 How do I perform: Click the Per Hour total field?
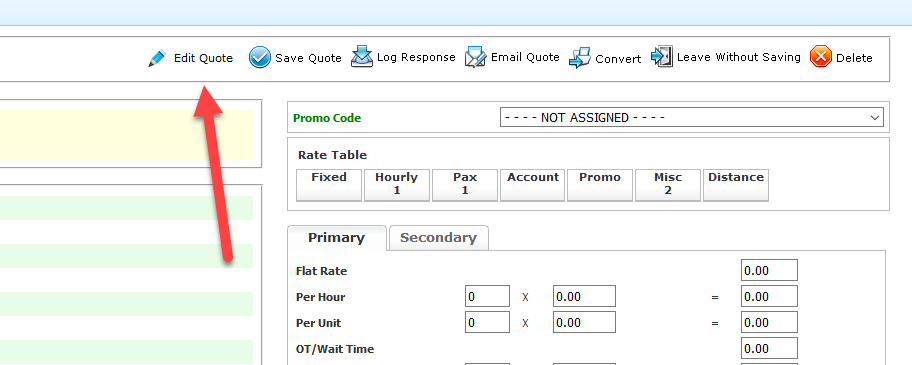click(x=769, y=296)
